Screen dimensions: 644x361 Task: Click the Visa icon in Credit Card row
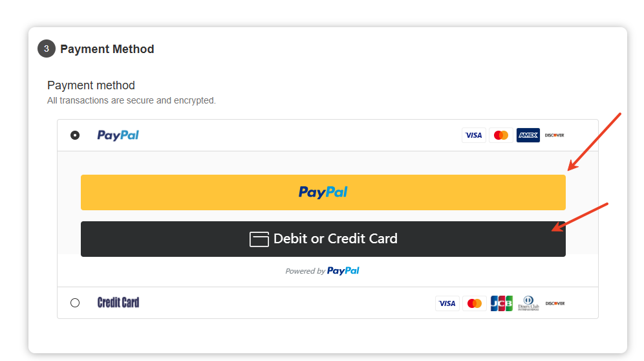447,303
